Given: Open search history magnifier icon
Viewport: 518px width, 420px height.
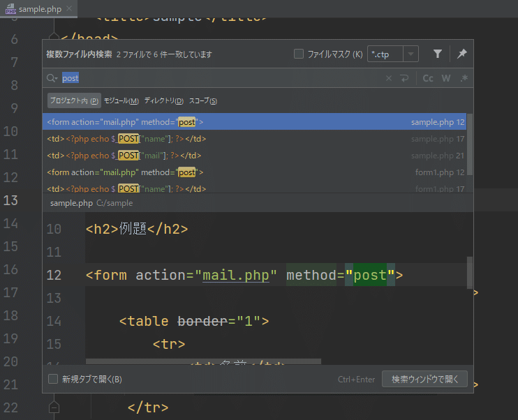Looking at the screenshot, I should (x=52, y=78).
